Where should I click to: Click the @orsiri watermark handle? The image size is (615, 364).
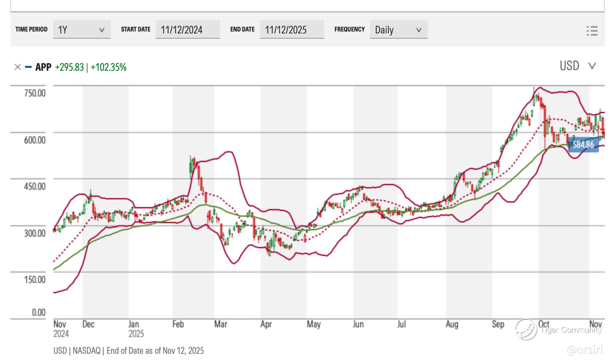click(584, 350)
